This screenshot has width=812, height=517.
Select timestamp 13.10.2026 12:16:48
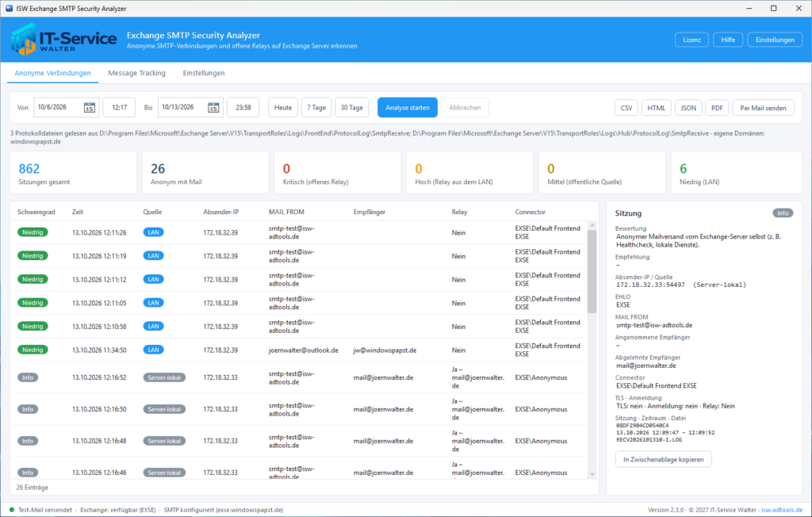(x=99, y=442)
